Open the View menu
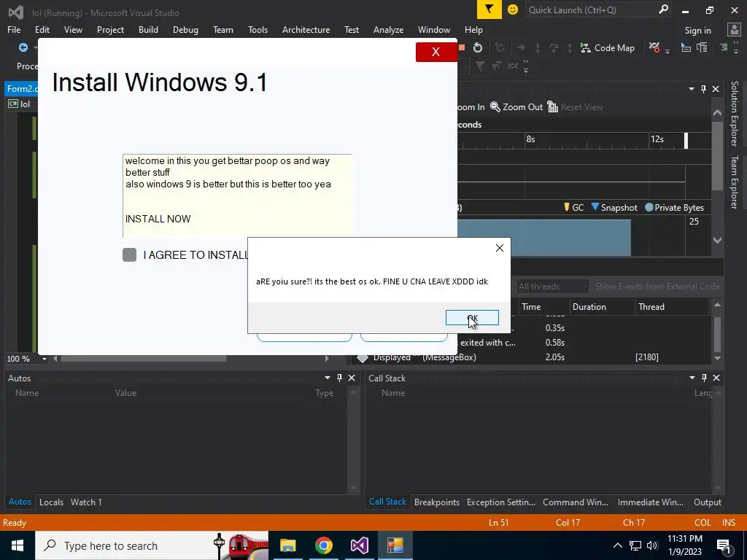Image resolution: width=747 pixels, height=560 pixels. pos(73,29)
